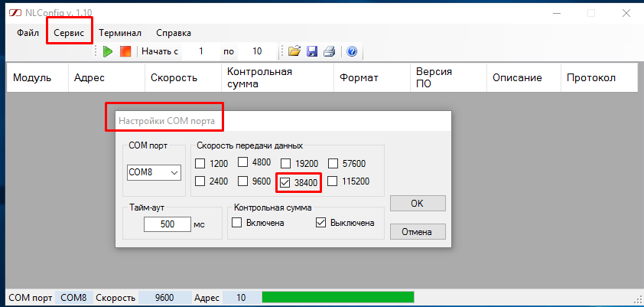
Task: Check the 19200 baud rate box
Action: coord(285,164)
